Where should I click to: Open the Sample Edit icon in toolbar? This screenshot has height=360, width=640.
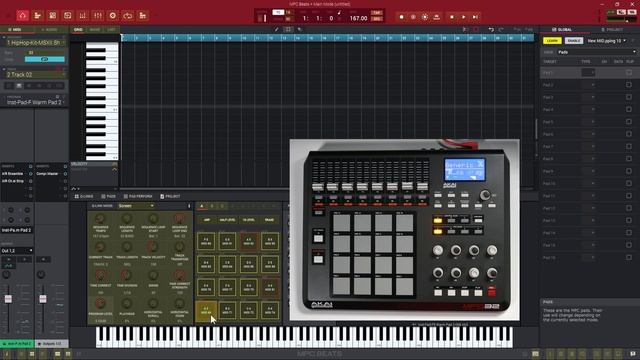[x=68, y=16]
